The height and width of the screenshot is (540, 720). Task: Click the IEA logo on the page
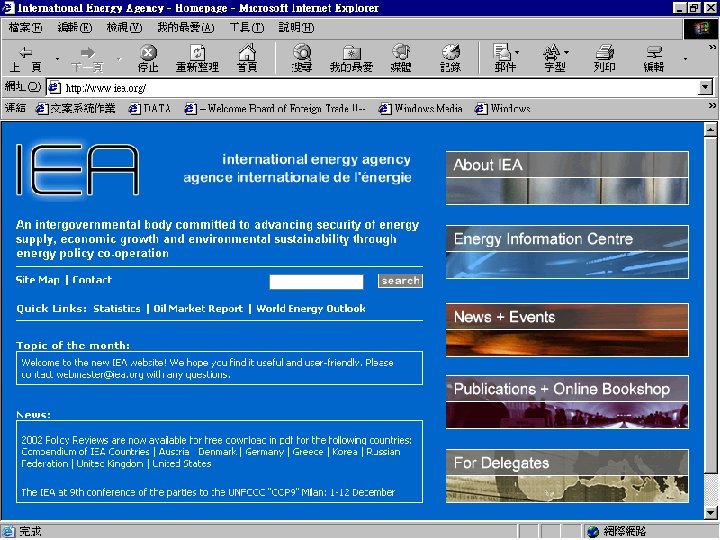coord(78,169)
